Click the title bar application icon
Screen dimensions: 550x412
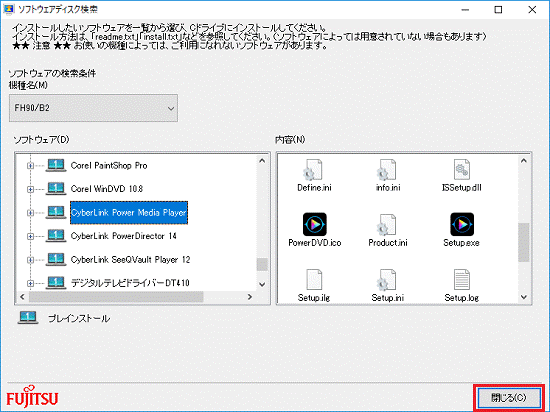(x=8, y=9)
